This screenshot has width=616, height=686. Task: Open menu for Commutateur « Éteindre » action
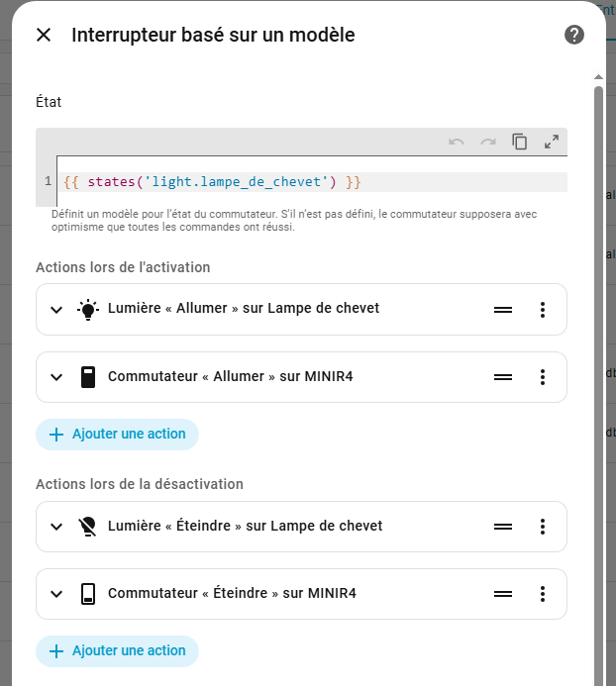(543, 594)
